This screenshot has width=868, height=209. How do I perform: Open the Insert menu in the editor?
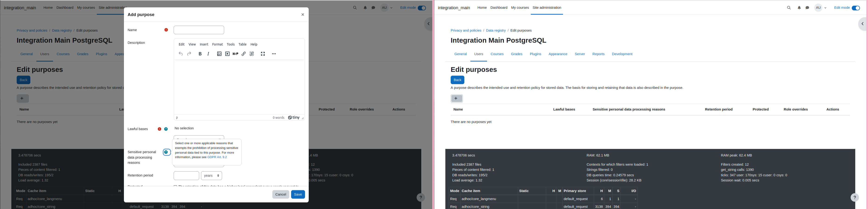click(x=204, y=44)
